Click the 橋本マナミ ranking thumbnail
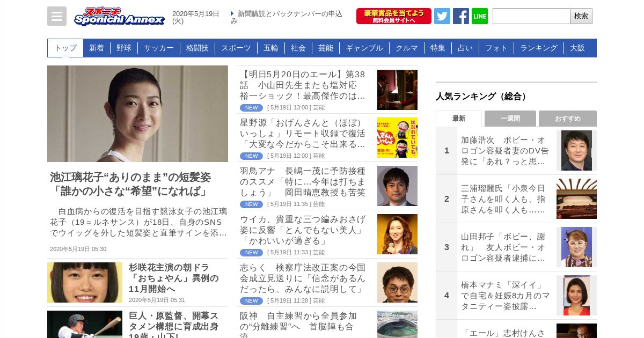 pos(576,295)
